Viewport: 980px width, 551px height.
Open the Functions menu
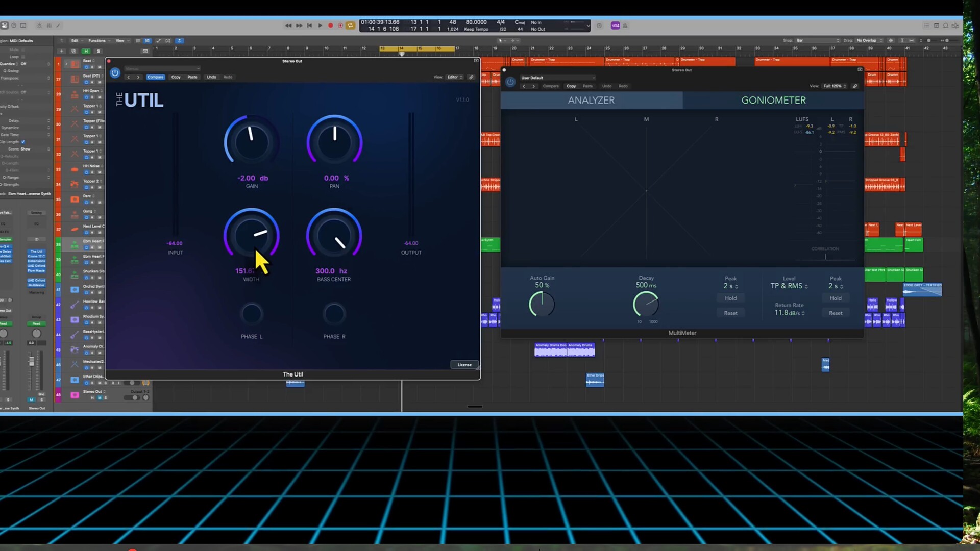[x=98, y=41]
